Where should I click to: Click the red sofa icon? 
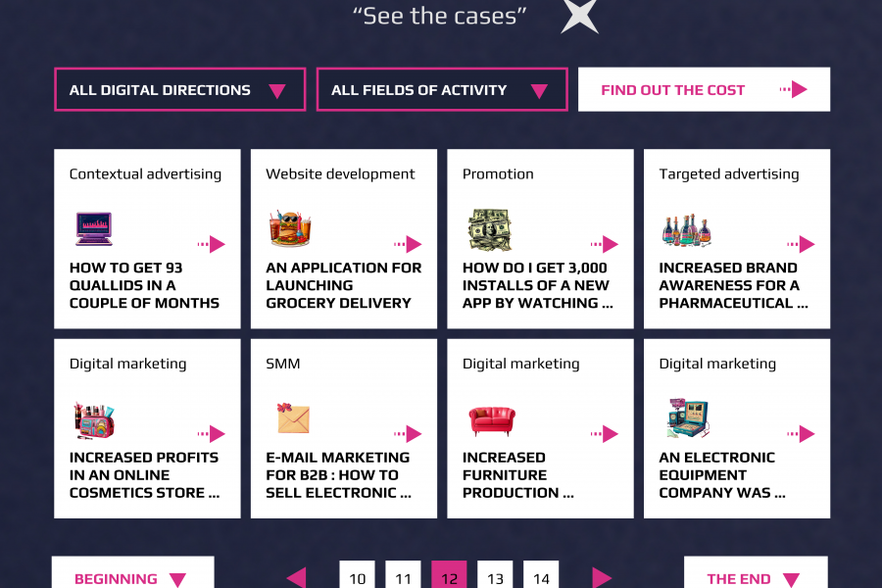[x=491, y=420]
